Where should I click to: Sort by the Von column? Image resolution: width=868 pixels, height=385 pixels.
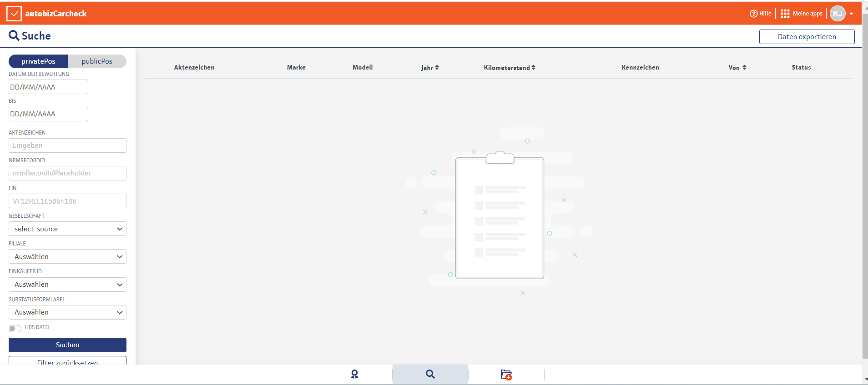click(737, 68)
